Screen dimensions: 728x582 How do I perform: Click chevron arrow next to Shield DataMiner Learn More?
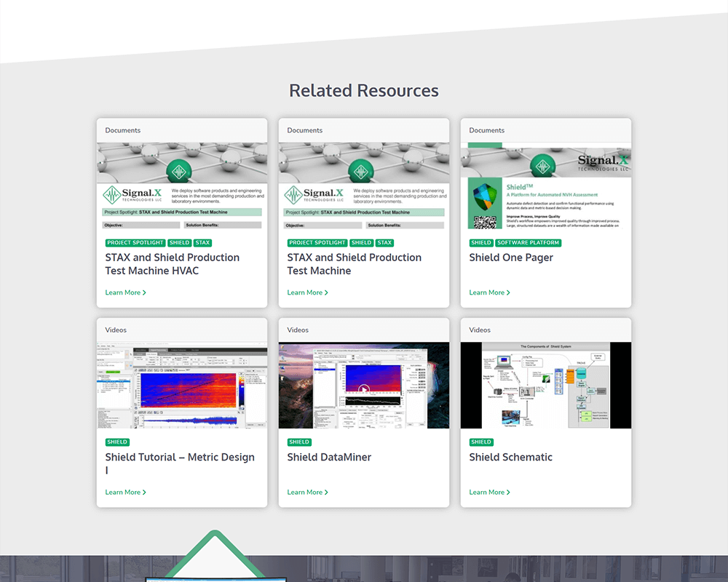pyautogui.click(x=325, y=492)
